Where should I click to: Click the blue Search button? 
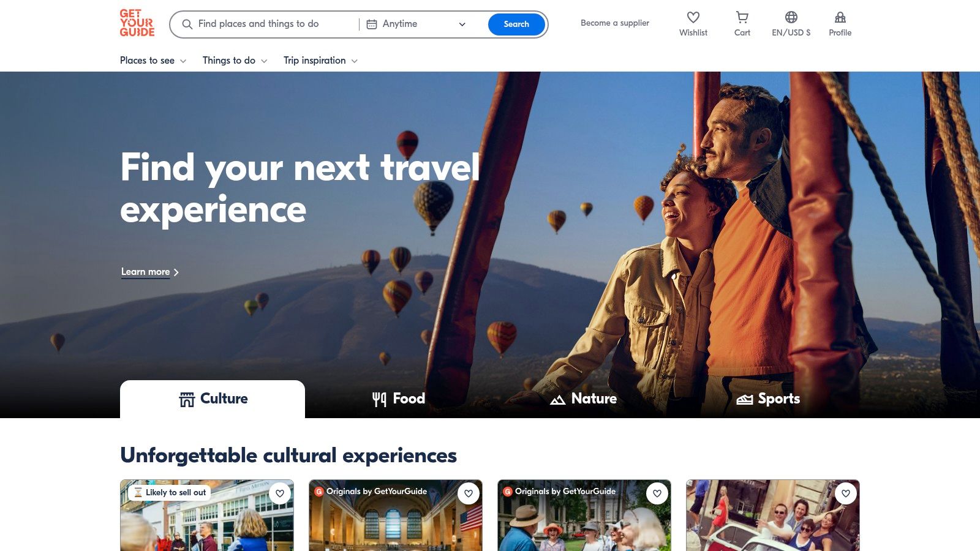[516, 24]
